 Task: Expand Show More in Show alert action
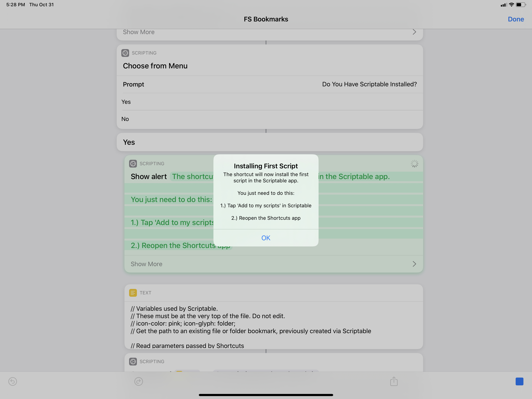146,264
